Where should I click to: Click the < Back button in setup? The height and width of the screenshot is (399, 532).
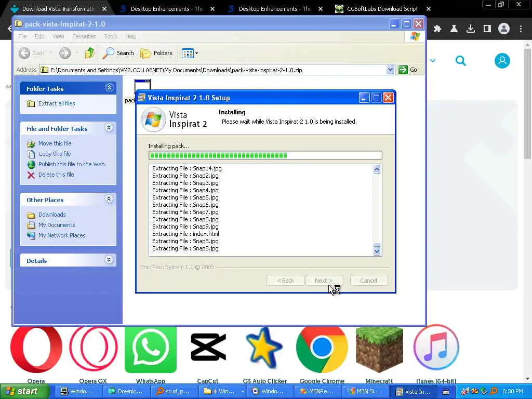[x=285, y=281]
